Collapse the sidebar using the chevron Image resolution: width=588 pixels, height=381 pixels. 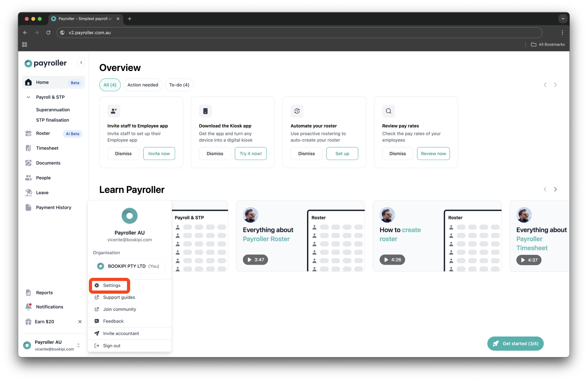(x=81, y=62)
